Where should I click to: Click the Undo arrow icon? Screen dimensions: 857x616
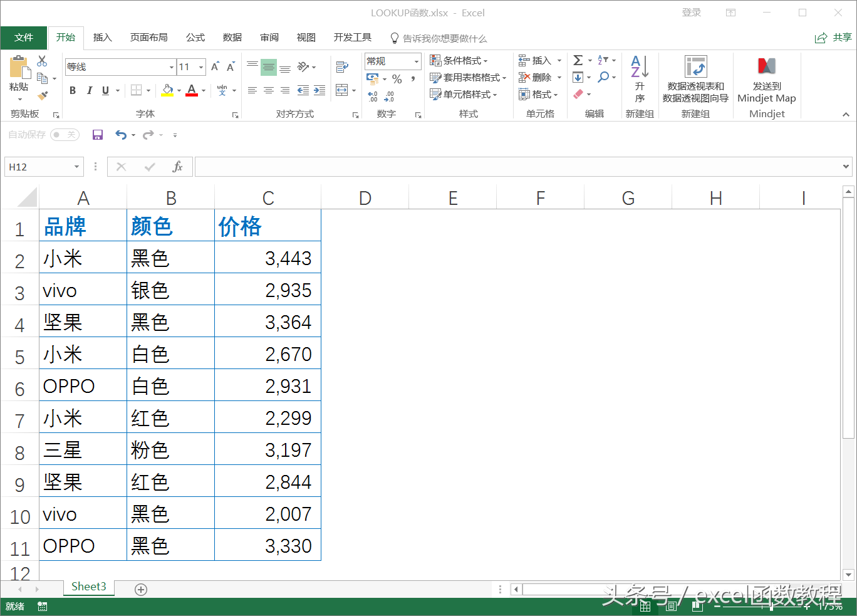point(121,135)
